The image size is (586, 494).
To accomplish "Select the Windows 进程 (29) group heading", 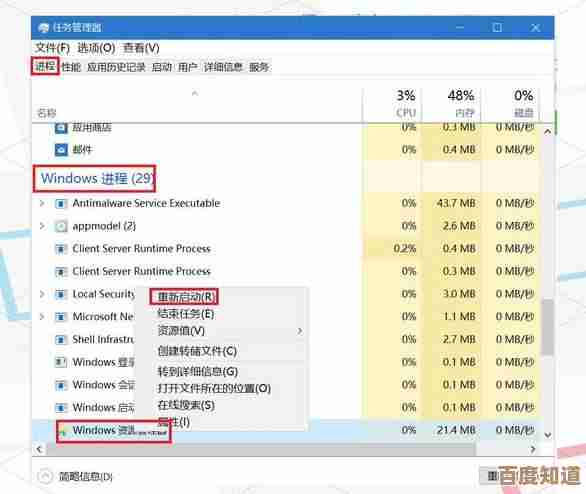I will 96,179.
